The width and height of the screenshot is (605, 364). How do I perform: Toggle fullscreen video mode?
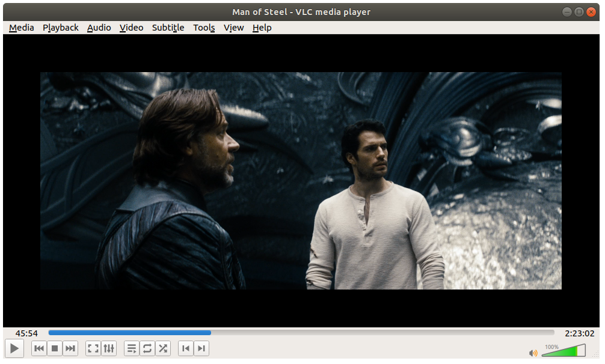pyautogui.click(x=93, y=349)
